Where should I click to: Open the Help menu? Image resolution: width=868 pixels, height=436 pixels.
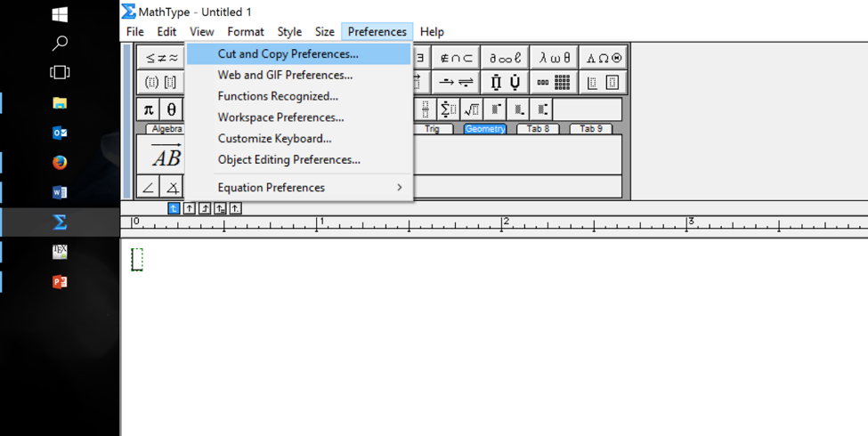(432, 31)
